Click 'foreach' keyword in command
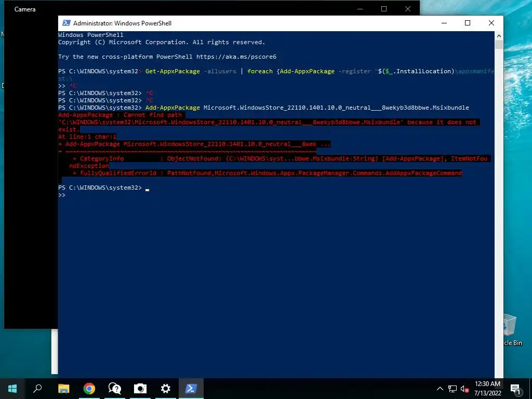 pyautogui.click(x=260, y=71)
